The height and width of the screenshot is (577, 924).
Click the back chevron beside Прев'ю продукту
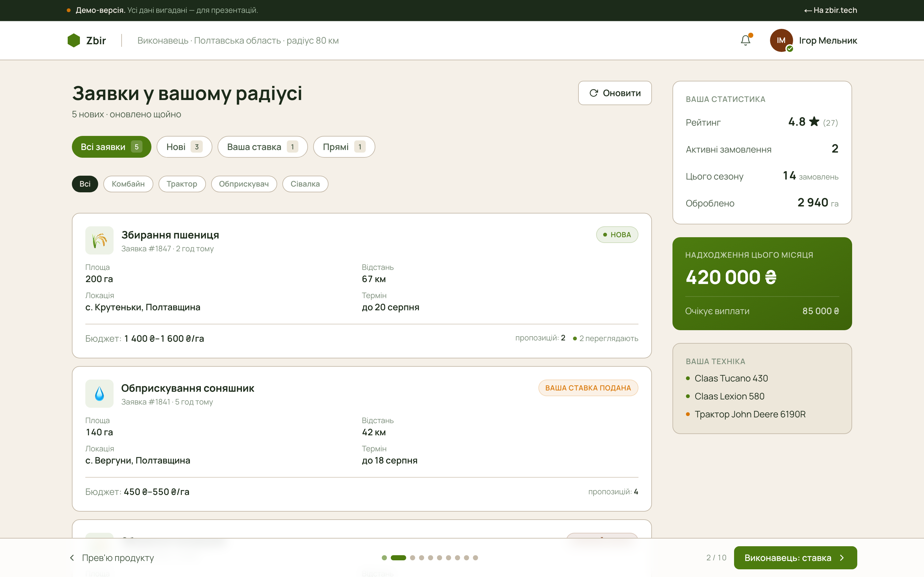pyautogui.click(x=72, y=557)
